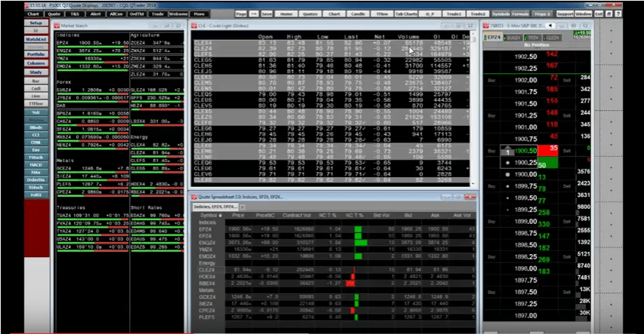The height and width of the screenshot is (334, 644).
Task: Select the Cndl chart type button
Action: click(36, 89)
